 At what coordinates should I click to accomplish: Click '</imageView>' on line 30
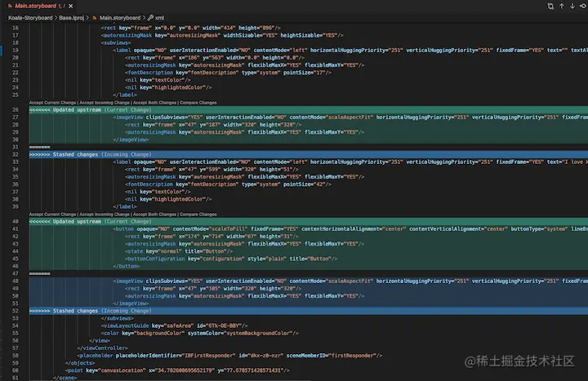click(131, 140)
